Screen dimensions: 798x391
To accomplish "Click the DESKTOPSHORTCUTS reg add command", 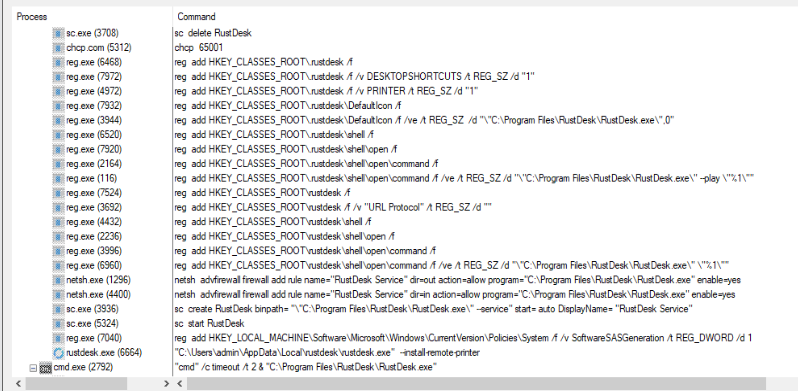I will tap(354, 77).
